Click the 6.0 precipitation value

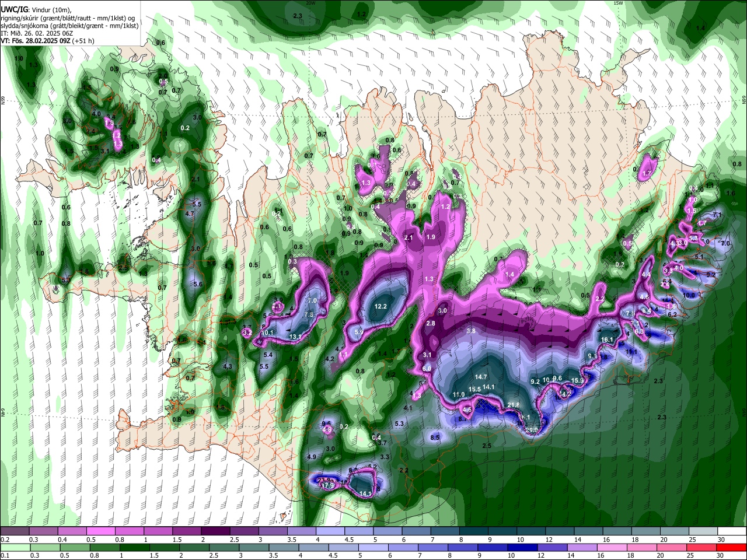427,369
